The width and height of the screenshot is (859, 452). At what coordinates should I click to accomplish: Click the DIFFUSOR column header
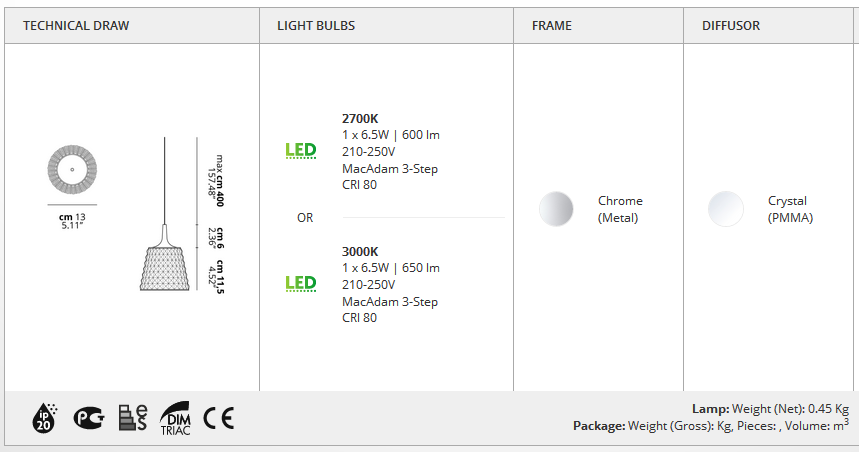[x=731, y=26]
